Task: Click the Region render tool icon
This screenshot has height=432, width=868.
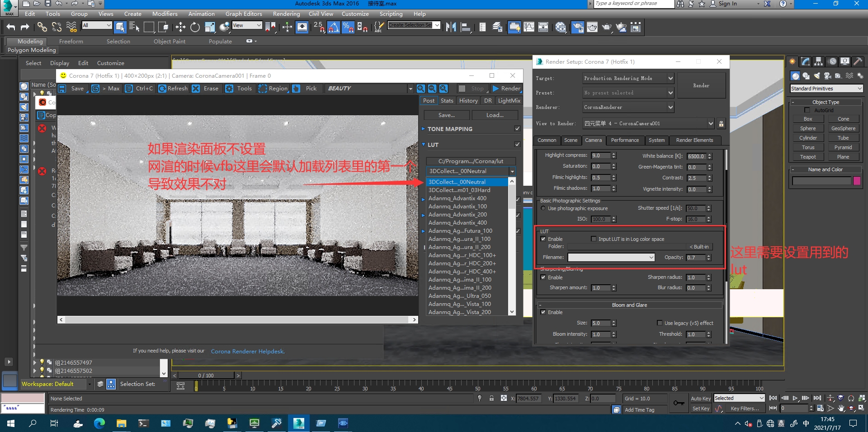Action: point(263,89)
